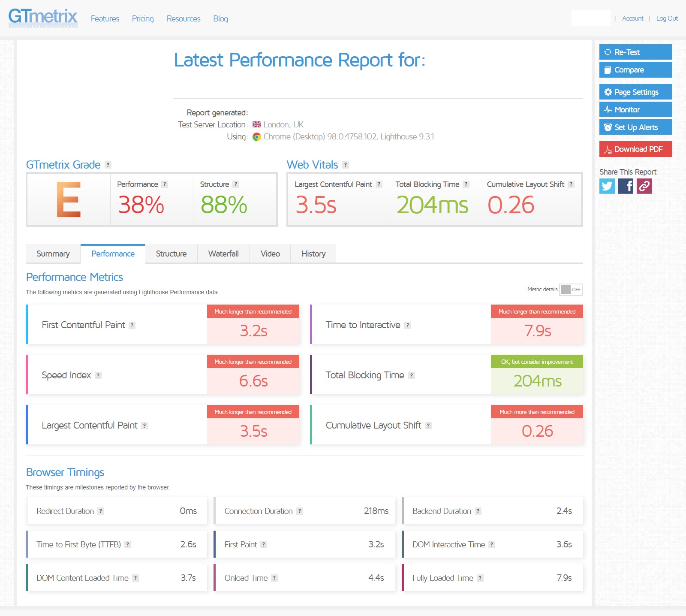Copy report link using chain icon
This screenshot has height=616, width=686.
click(644, 186)
